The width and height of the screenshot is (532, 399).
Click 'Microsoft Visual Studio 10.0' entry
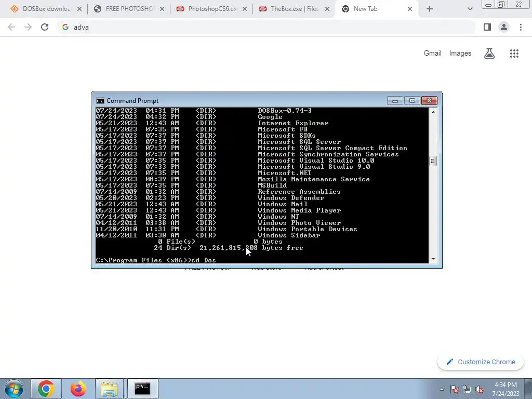coord(316,161)
